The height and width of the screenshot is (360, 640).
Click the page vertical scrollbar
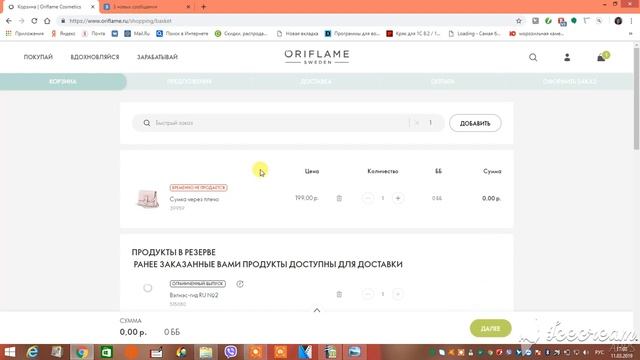[636, 98]
